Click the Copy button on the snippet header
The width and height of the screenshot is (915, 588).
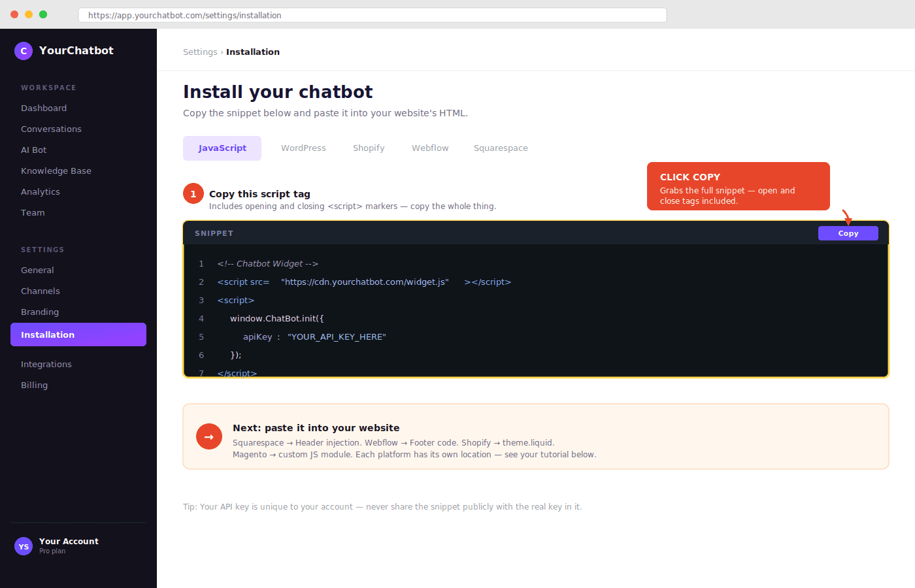[x=848, y=233]
